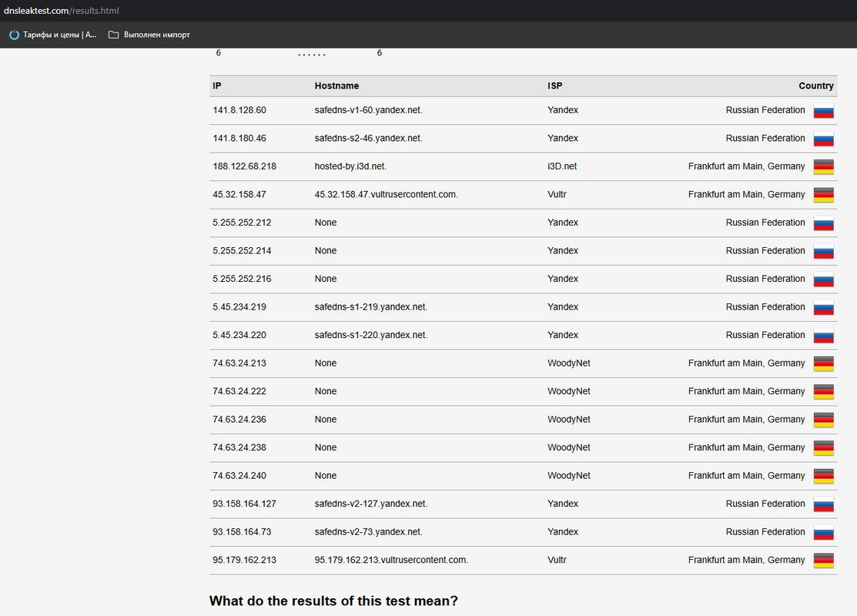The image size is (857, 616).
Task: Select Russian Federation text for 5.45.234.219
Action: point(765,307)
